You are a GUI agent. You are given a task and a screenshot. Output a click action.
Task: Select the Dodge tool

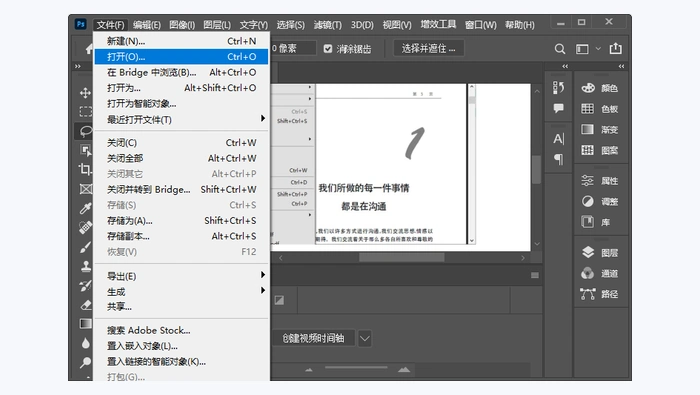tap(85, 362)
